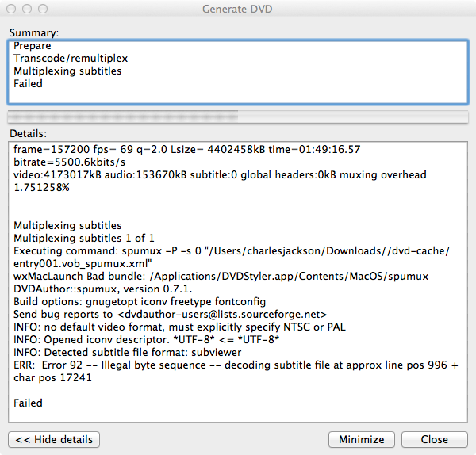The height and width of the screenshot is (455, 476).
Task: Click the 'Generate DVD' window title
Action: [x=237, y=9]
